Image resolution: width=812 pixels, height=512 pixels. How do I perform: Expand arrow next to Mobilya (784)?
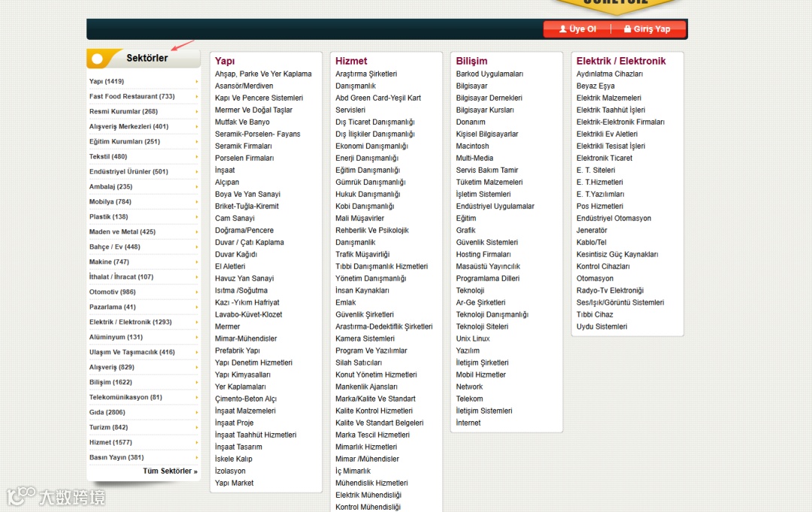pos(197,202)
